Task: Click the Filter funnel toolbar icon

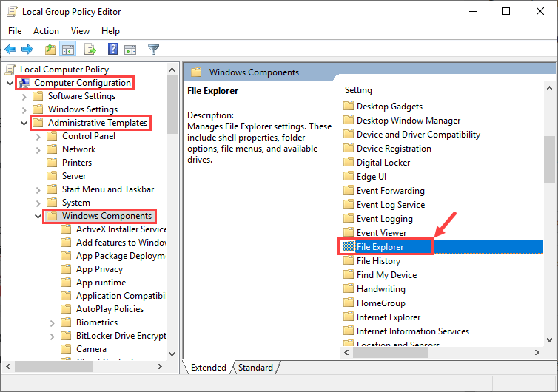Action: 154,50
